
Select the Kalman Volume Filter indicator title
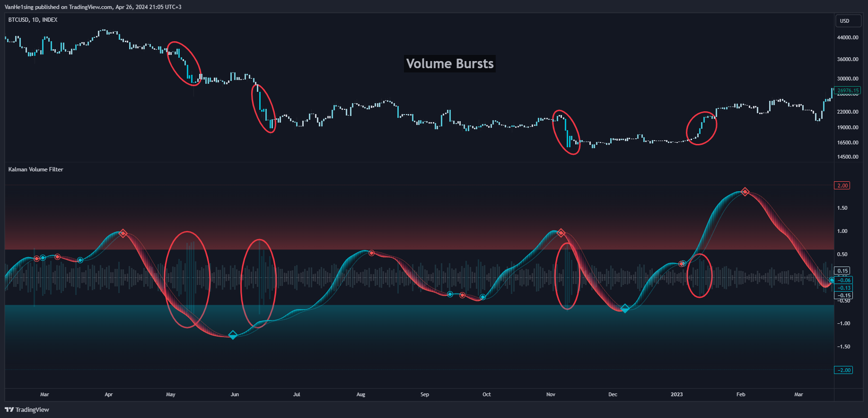pyautogui.click(x=35, y=169)
